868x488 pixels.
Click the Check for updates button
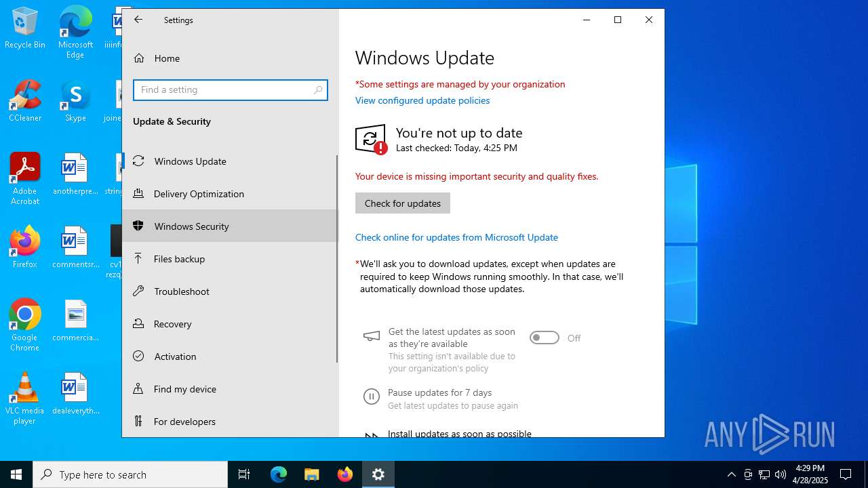coord(403,203)
